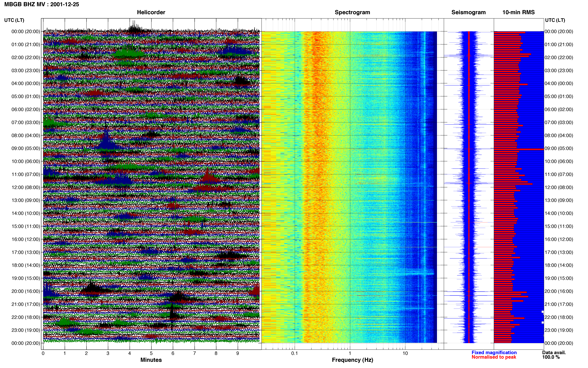
Task: Click the Seismogram panel heading
Action: (468, 12)
